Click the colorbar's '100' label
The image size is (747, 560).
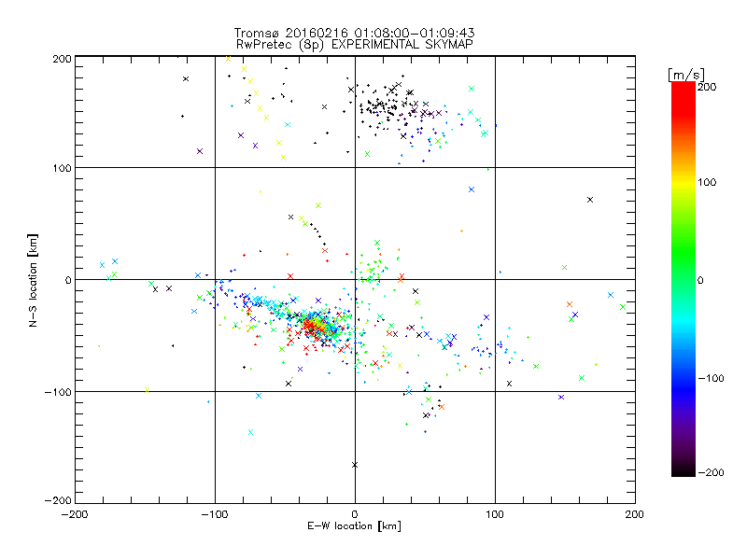coord(707,182)
